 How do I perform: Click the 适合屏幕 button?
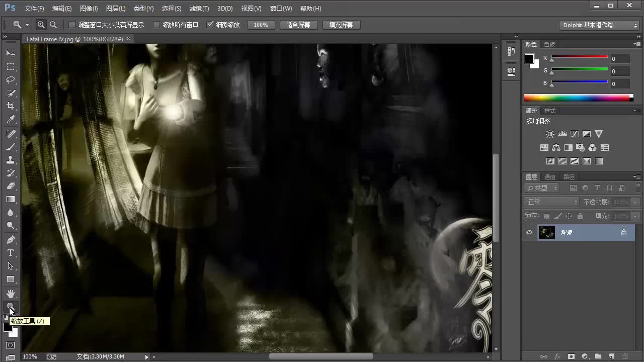point(298,24)
